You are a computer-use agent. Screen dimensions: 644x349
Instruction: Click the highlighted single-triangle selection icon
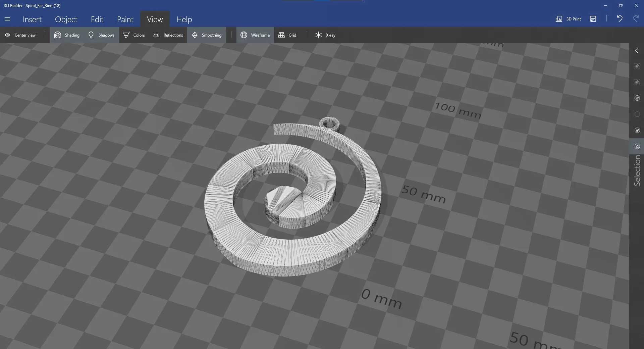[x=637, y=146]
